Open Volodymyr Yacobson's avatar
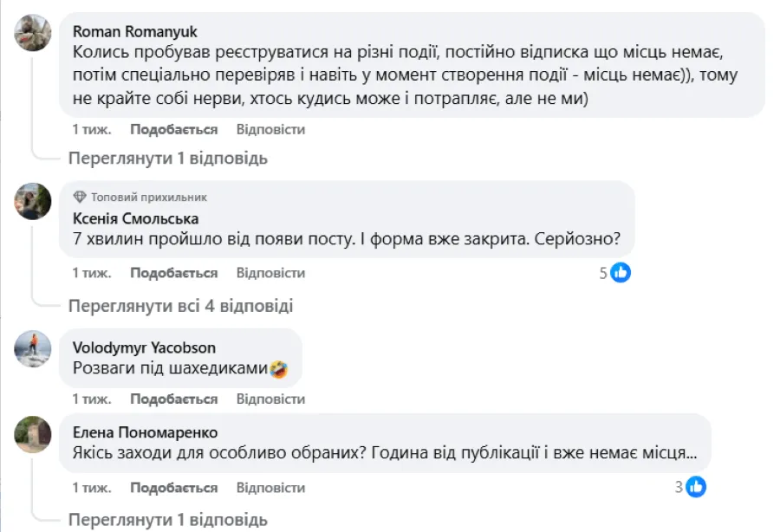 pos(31,349)
